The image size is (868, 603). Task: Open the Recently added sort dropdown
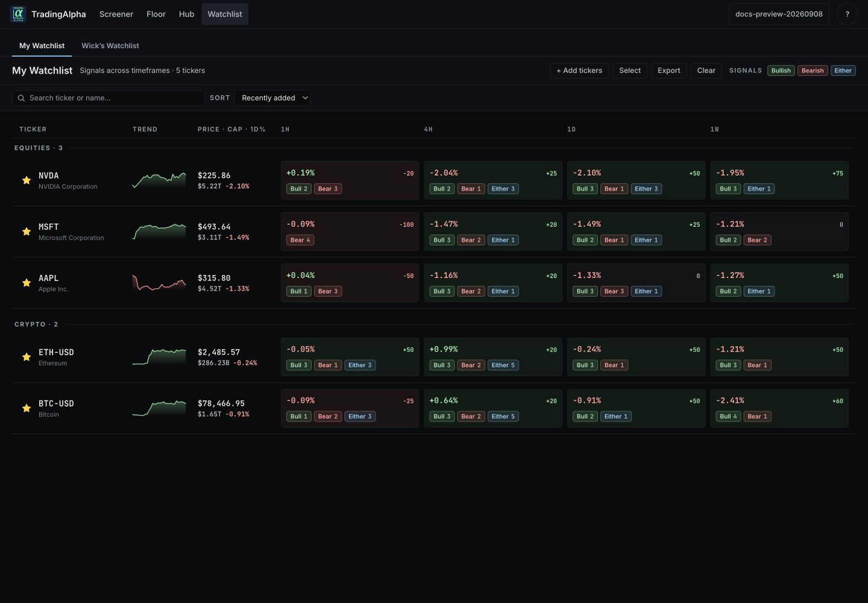272,98
